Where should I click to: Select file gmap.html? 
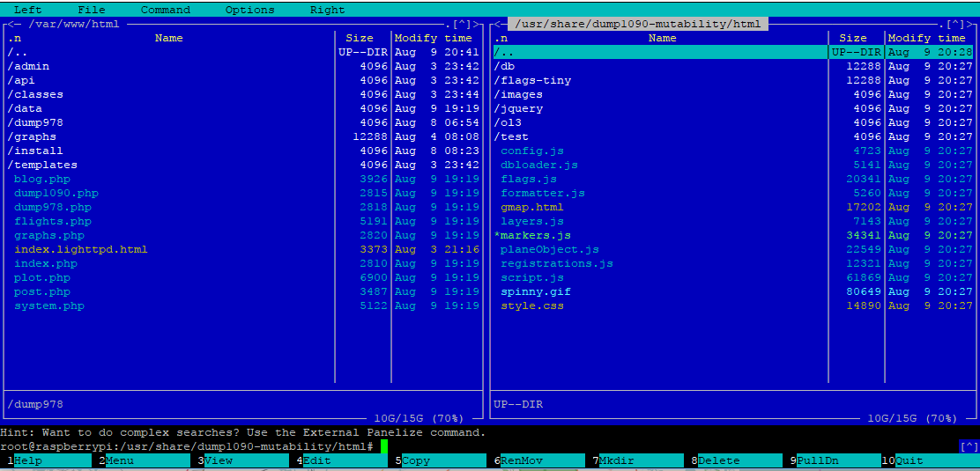point(733,208)
